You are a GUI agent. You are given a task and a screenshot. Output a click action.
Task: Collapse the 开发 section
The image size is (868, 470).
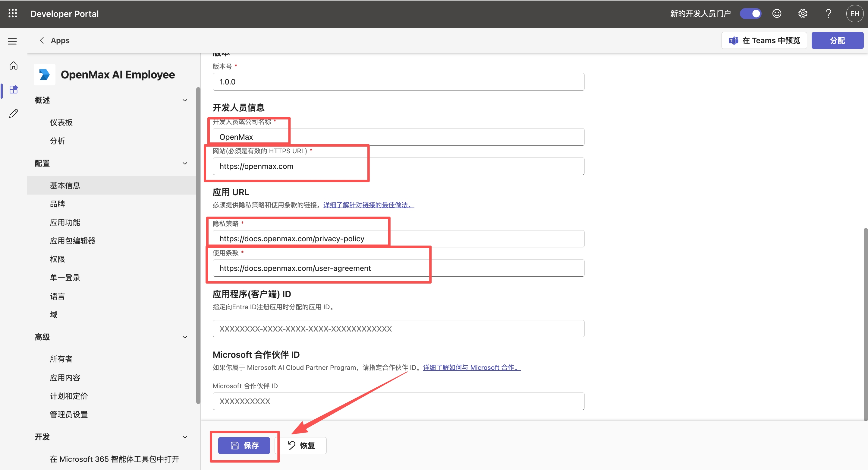(185, 437)
